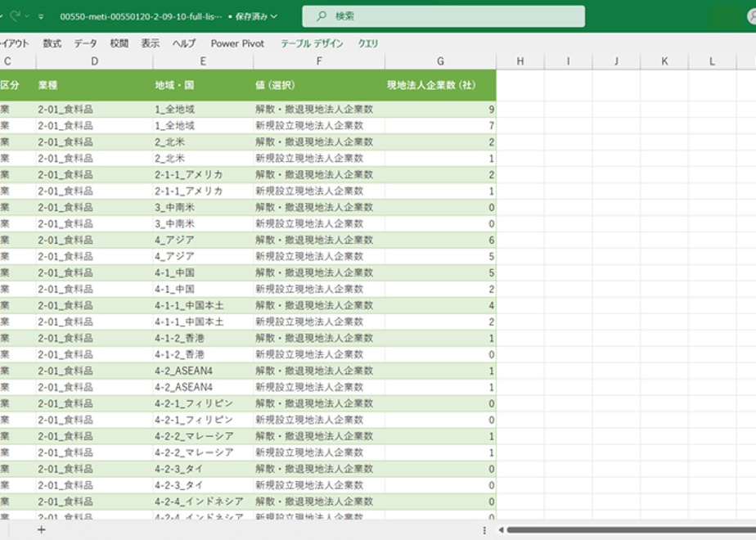756x540 pixels.
Task: Select column J header
Action: [616, 61]
